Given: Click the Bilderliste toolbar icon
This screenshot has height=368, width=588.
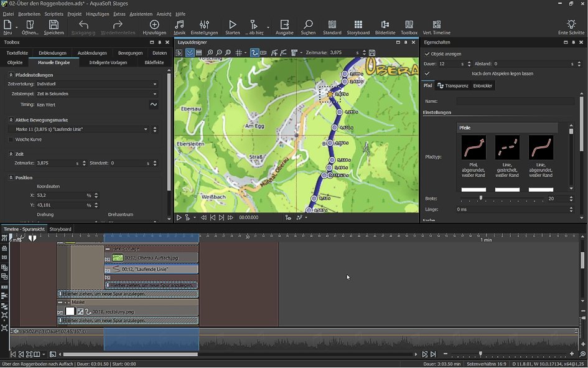Looking at the screenshot, I should [x=385, y=26].
